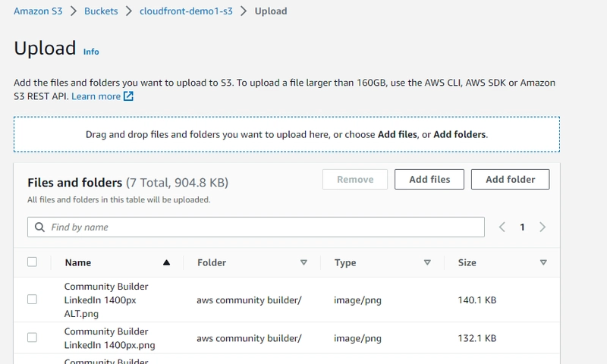Click the Type column header label
Viewport: 607px width, 364px height.
pos(345,262)
